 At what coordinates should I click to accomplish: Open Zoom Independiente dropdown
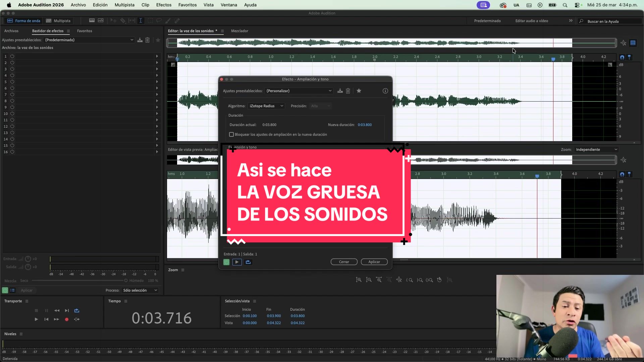click(x=596, y=149)
